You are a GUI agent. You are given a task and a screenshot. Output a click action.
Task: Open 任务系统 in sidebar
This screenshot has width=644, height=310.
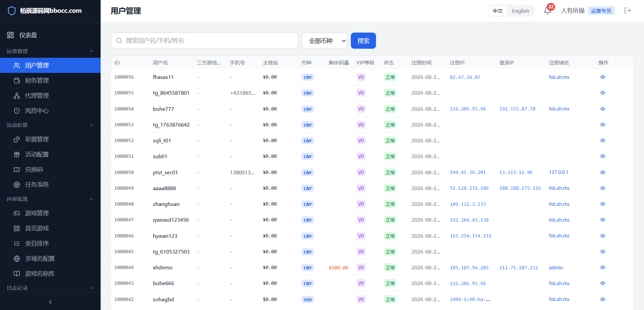(50, 184)
